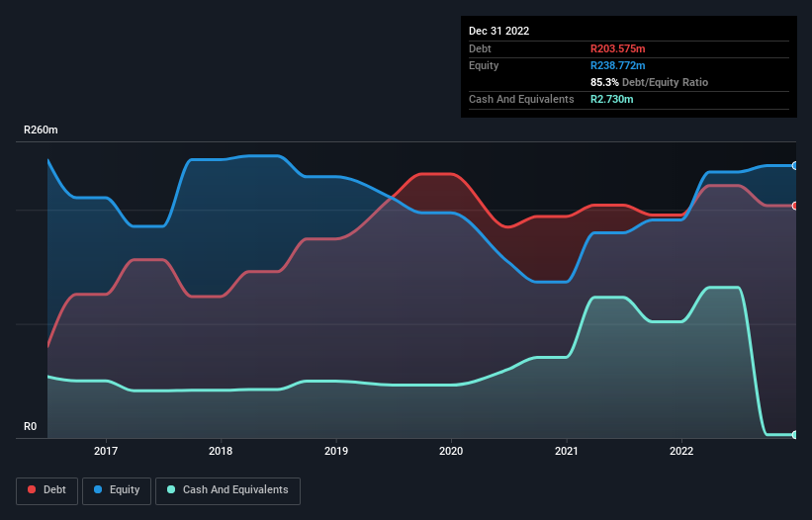Click the 2022 x-axis label
Screen dimensions: 812x520
coord(681,451)
